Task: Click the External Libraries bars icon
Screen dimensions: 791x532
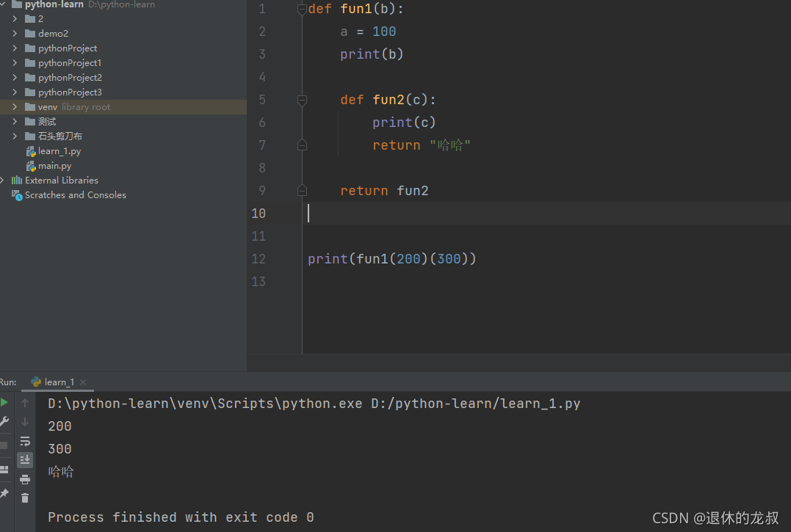Action: click(17, 180)
